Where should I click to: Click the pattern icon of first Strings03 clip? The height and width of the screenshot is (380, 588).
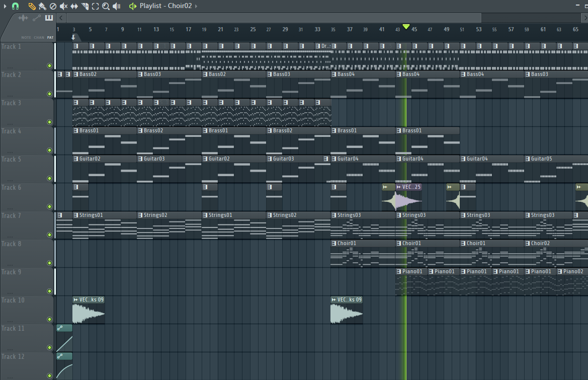(x=334, y=215)
